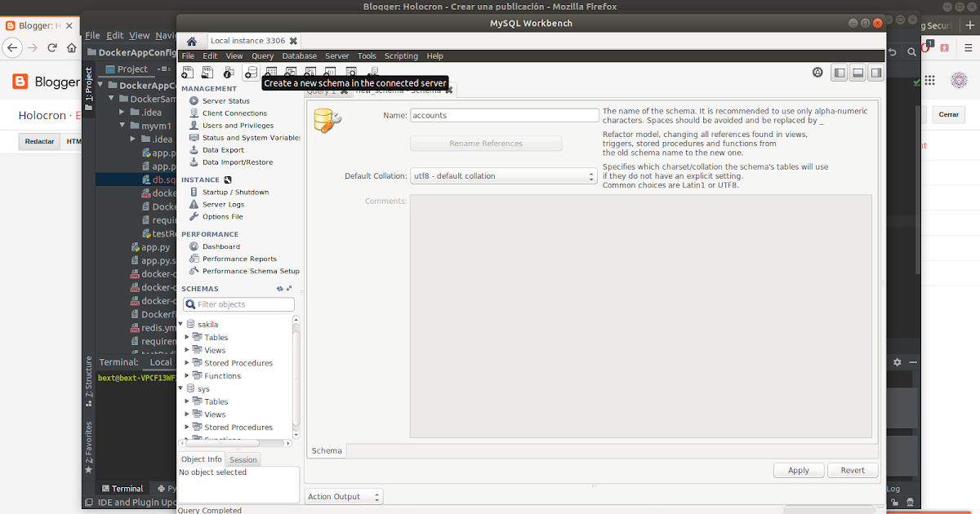980x514 pixels.
Task: Expand Tables under the sakila schema
Action: click(186, 337)
